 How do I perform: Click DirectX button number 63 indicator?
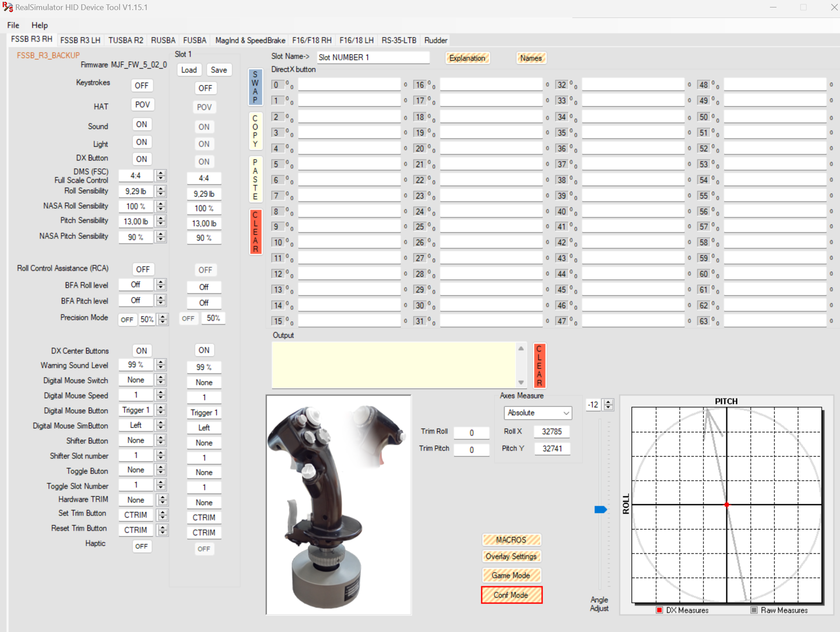(x=703, y=321)
